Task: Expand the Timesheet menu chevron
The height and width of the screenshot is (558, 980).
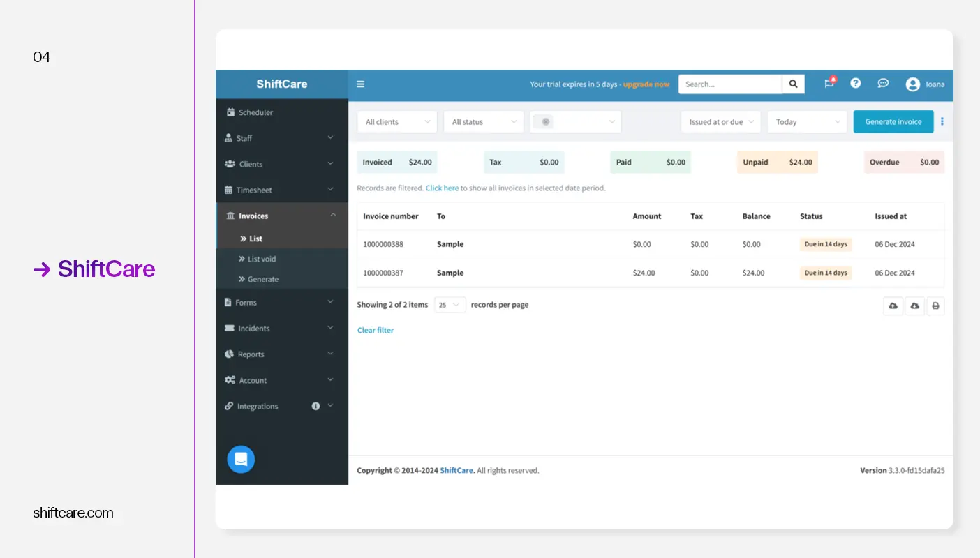Action: [x=330, y=190]
